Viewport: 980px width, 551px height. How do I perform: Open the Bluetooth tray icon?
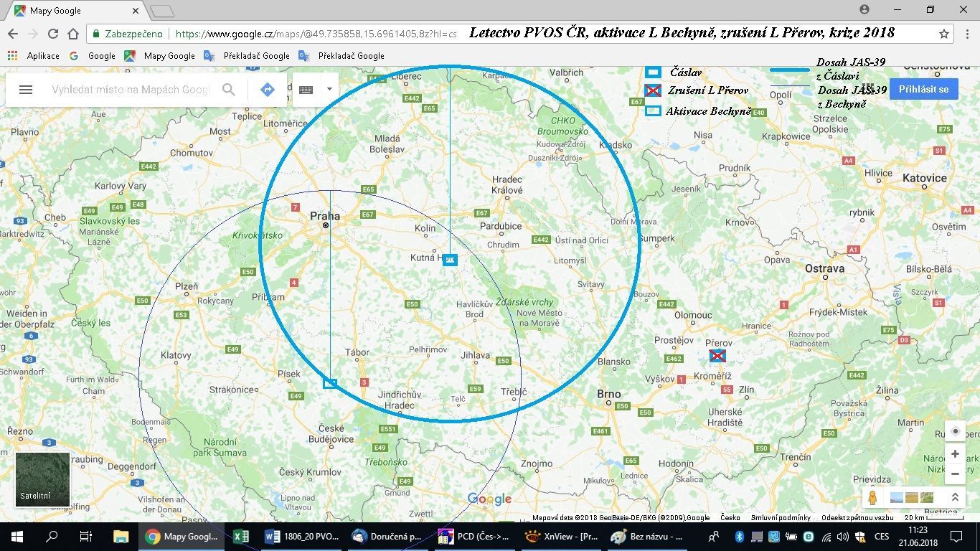(x=740, y=536)
